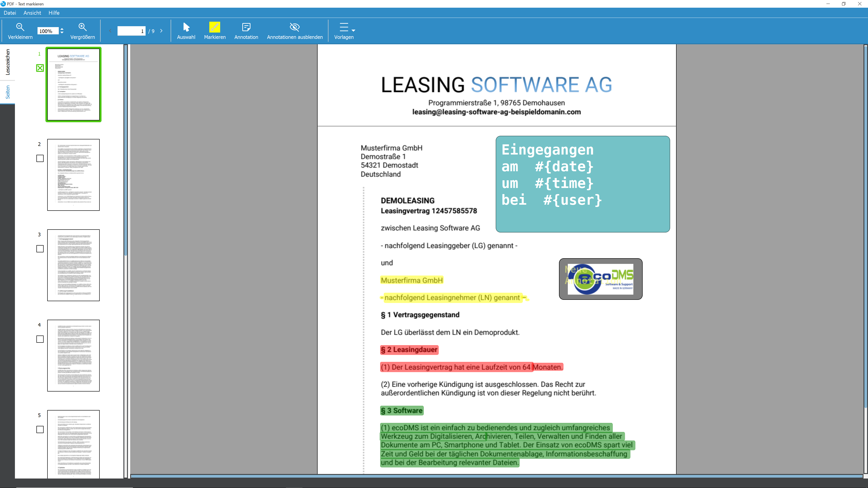Viewport: 868px width, 488px height.
Task: Open the page 5 thumbnail
Action: point(73,444)
